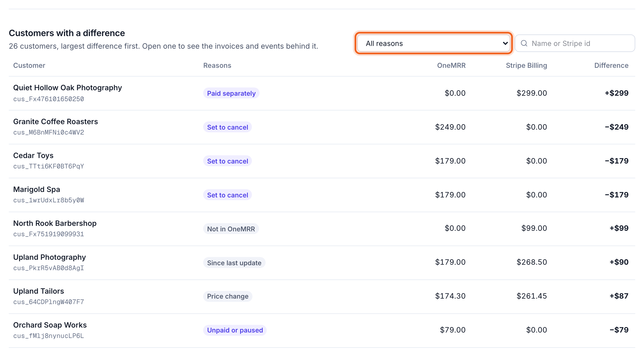
Task: Click Set to cancel tag for Marigold Spa
Action: [228, 195]
